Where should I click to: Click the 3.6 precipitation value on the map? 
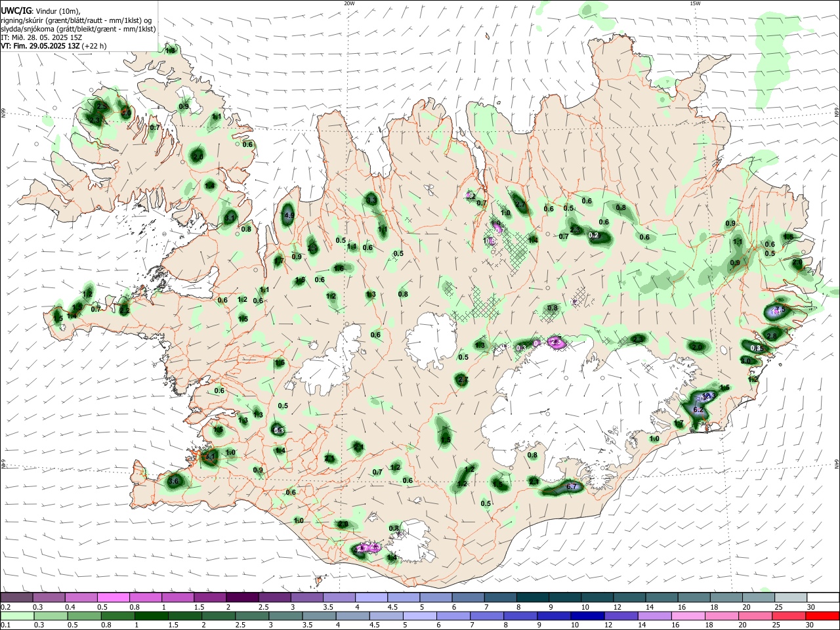point(174,481)
